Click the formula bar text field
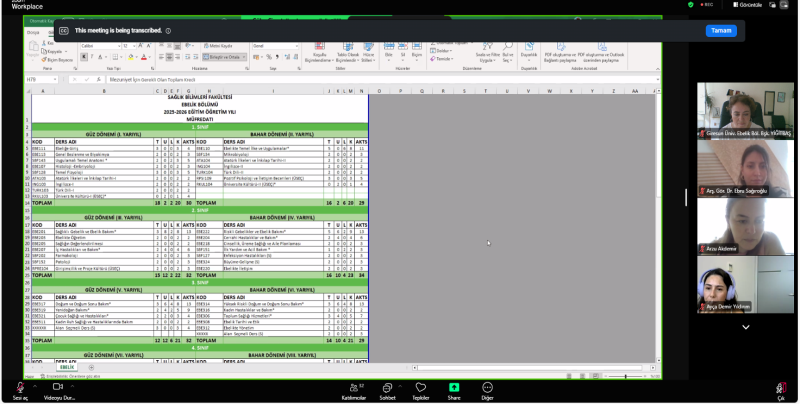Screen dimensions: 800x404 (x=383, y=80)
